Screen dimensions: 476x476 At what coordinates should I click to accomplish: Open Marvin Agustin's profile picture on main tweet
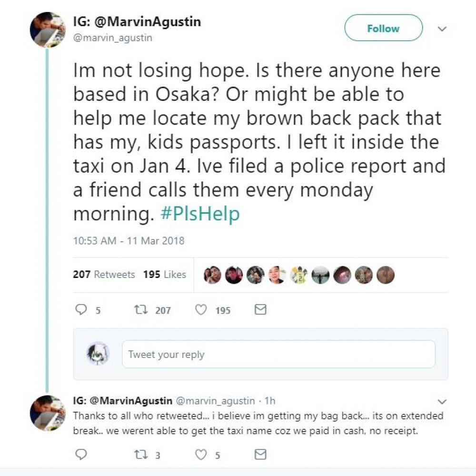(x=47, y=30)
